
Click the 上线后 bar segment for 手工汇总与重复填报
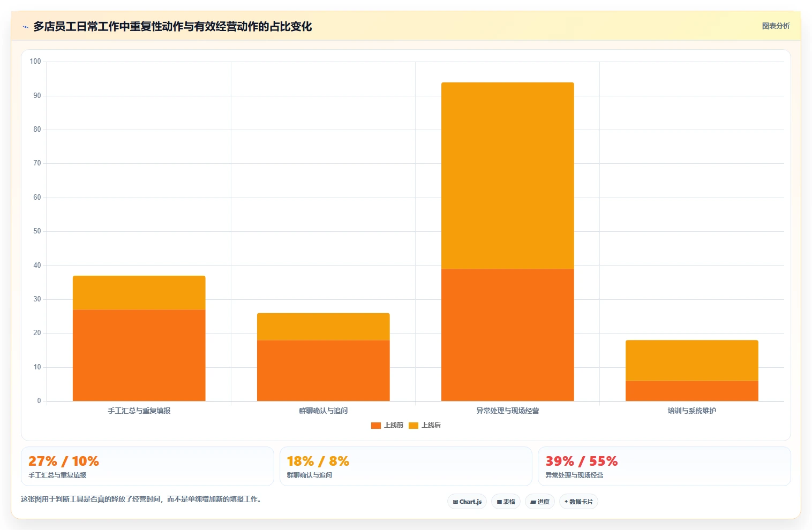coord(139,293)
